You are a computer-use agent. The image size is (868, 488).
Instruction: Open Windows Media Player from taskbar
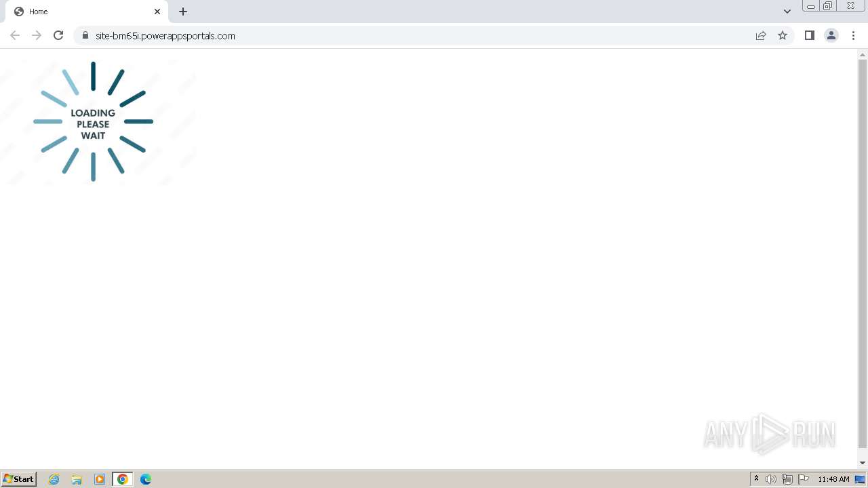(x=100, y=479)
